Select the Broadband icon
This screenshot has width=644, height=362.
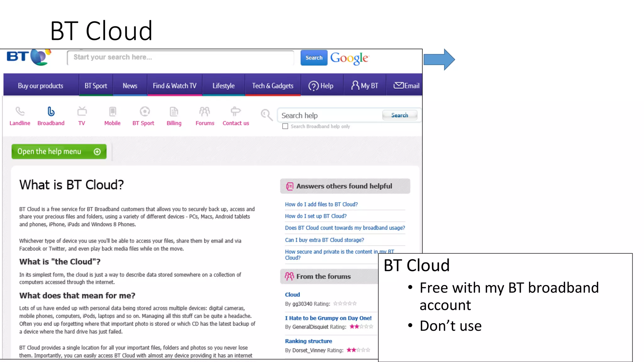coord(51,111)
